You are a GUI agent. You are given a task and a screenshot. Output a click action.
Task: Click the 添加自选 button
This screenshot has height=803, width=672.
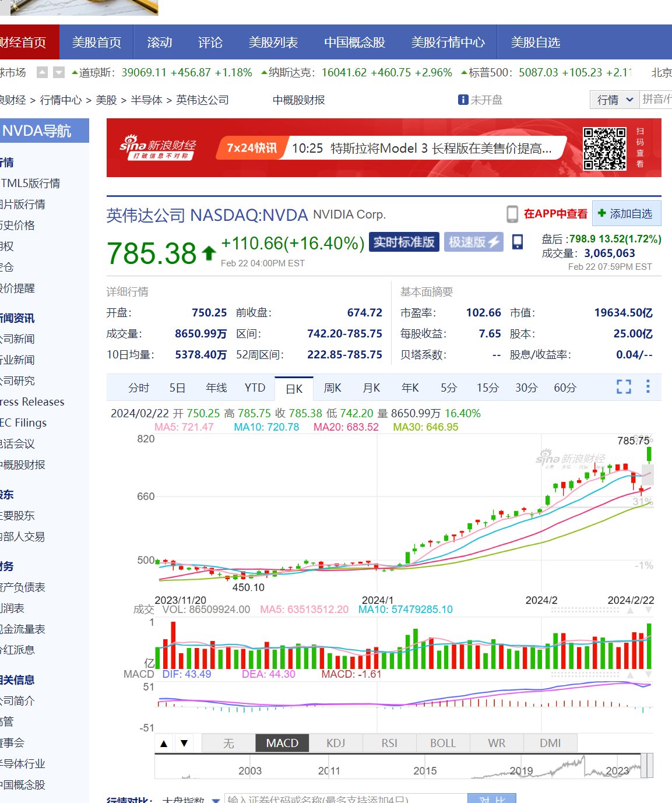[627, 213]
